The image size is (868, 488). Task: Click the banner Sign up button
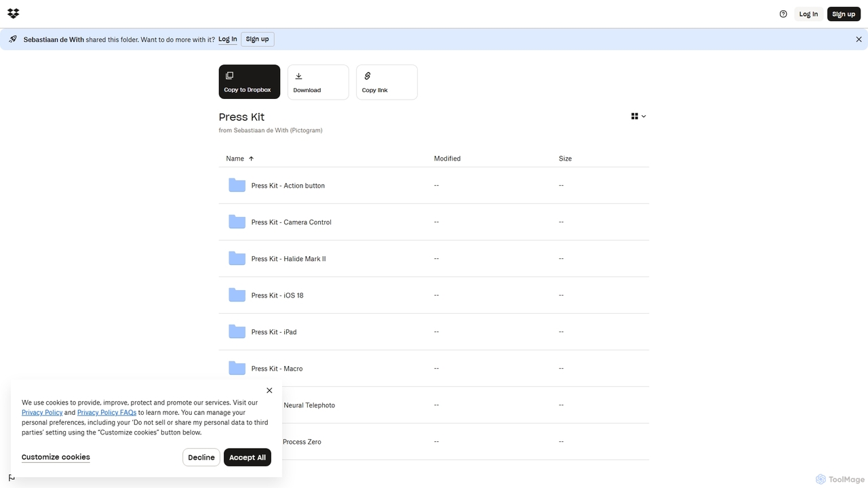[x=257, y=39]
